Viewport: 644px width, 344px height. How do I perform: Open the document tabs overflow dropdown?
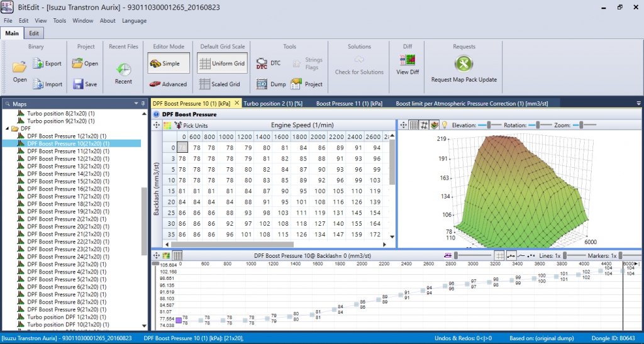point(639,103)
